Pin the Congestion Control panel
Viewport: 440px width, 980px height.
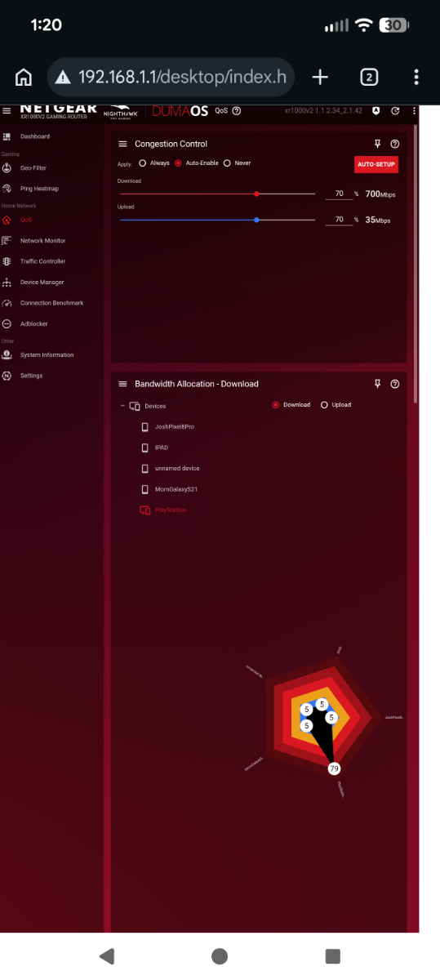click(377, 144)
